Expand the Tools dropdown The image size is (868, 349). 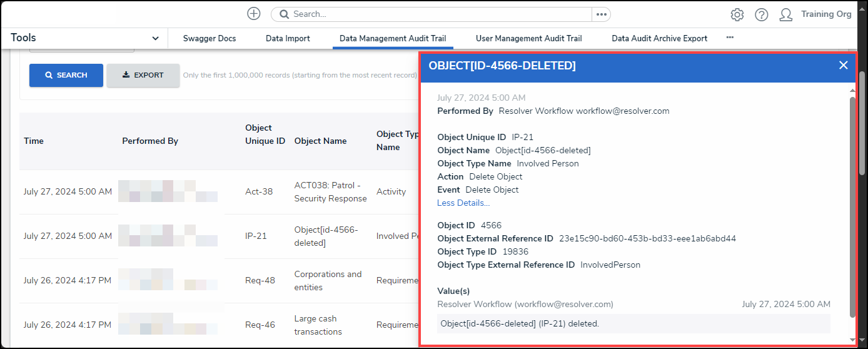(x=155, y=38)
